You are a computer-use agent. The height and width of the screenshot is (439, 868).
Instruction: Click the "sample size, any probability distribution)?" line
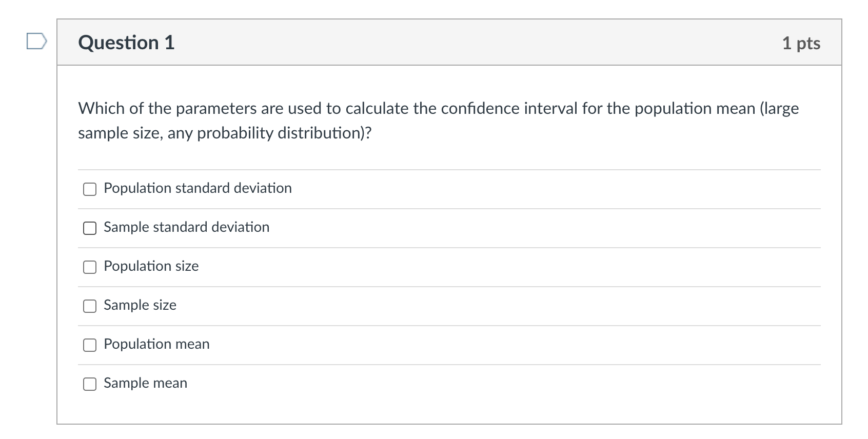225,133
